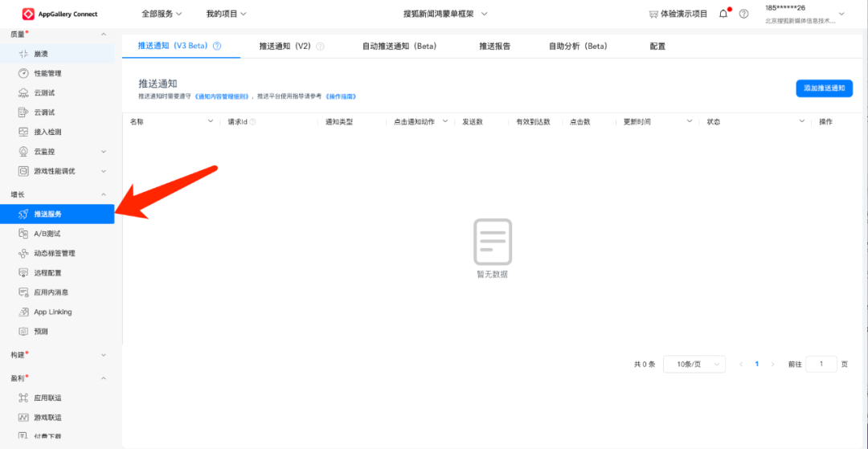This screenshot has height=449, width=868.
Task: Open the 云调试 sidebar icon
Action: (23, 112)
